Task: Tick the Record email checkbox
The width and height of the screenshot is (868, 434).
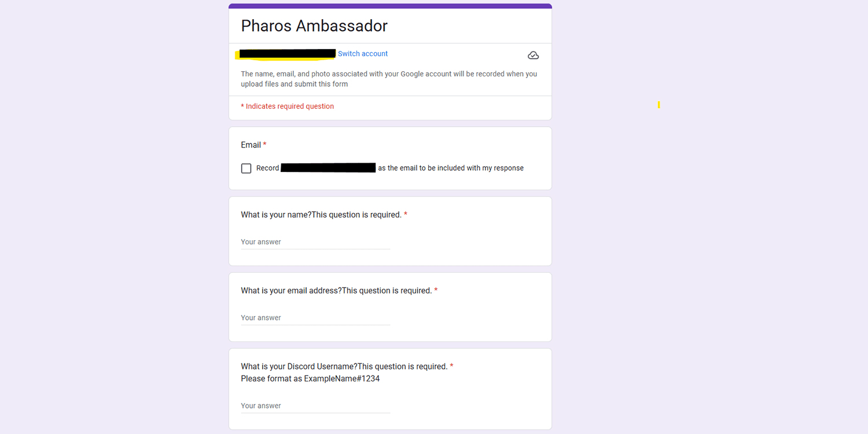Action: pyautogui.click(x=246, y=168)
